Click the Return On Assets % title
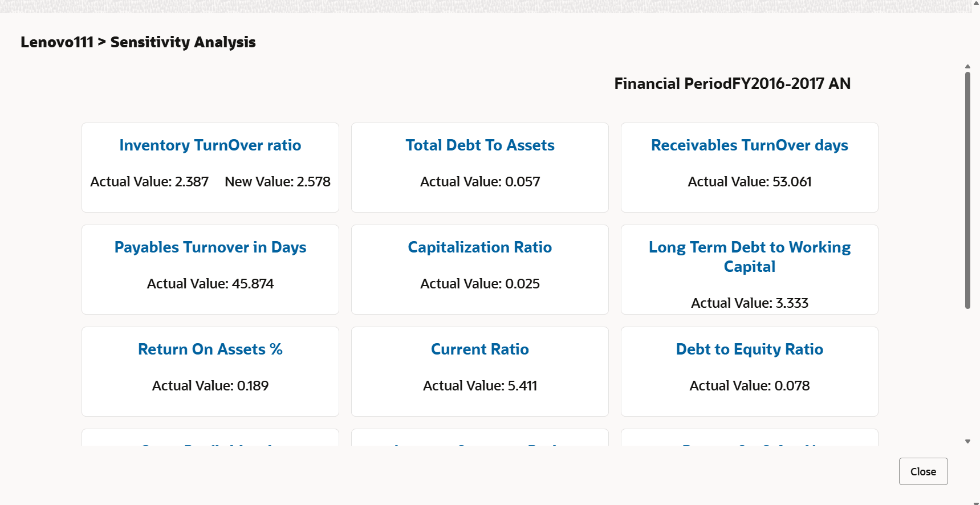This screenshot has height=505, width=980. click(x=210, y=349)
